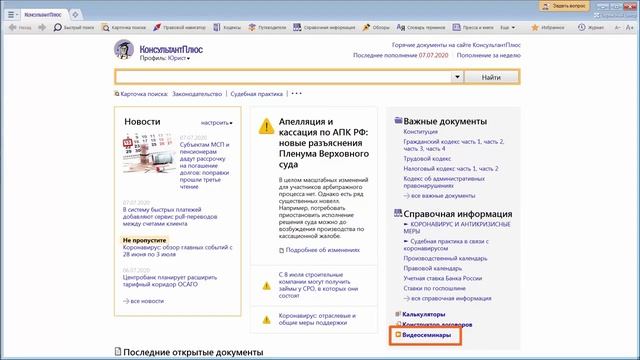Open Быстрый поиск quick search
The image size is (640, 360).
click(x=74, y=27)
